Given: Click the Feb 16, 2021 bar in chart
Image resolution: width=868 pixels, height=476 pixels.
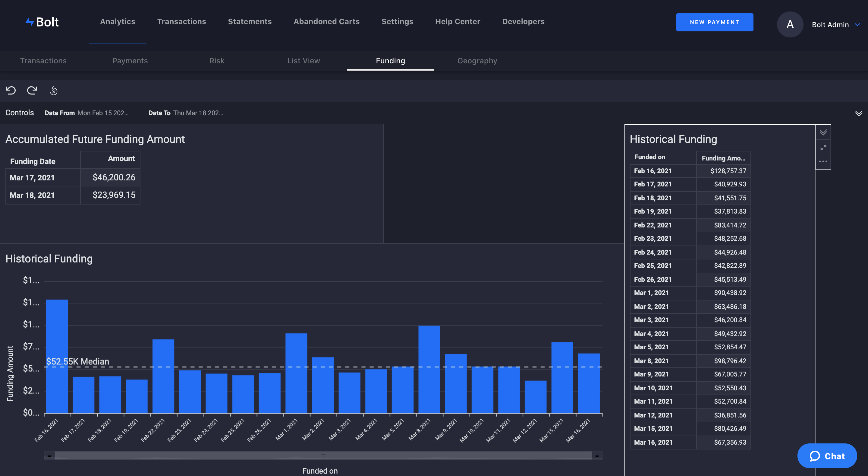Looking at the screenshot, I should pos(57,356).
